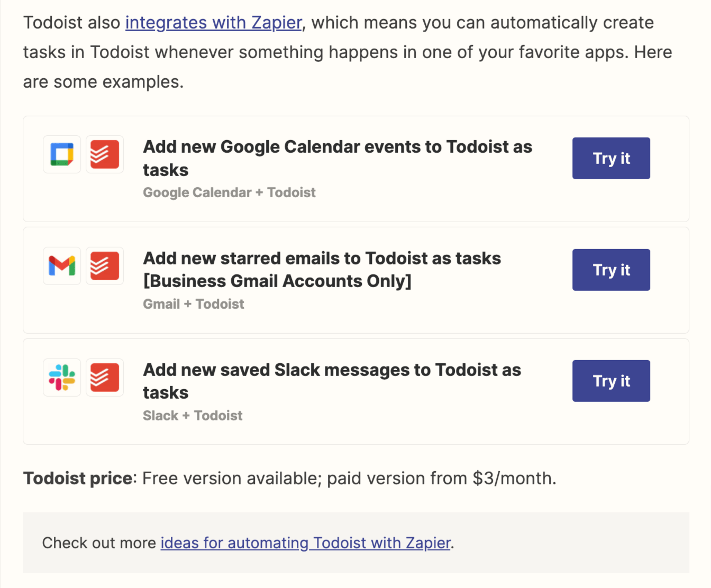Image resolution: width=711 pixels, height=588 pixels.
Task: Click the 'Add new saved Slack messages' title
Action: [x=332, y=381]
